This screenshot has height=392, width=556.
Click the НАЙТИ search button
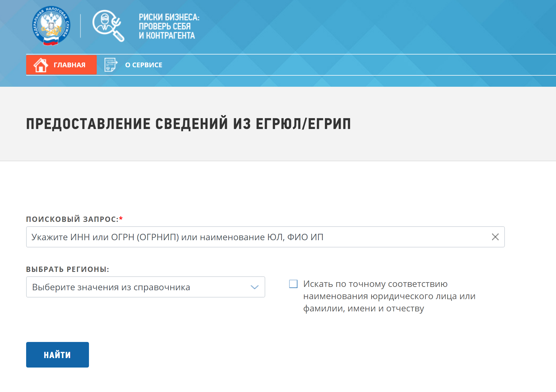58,355
